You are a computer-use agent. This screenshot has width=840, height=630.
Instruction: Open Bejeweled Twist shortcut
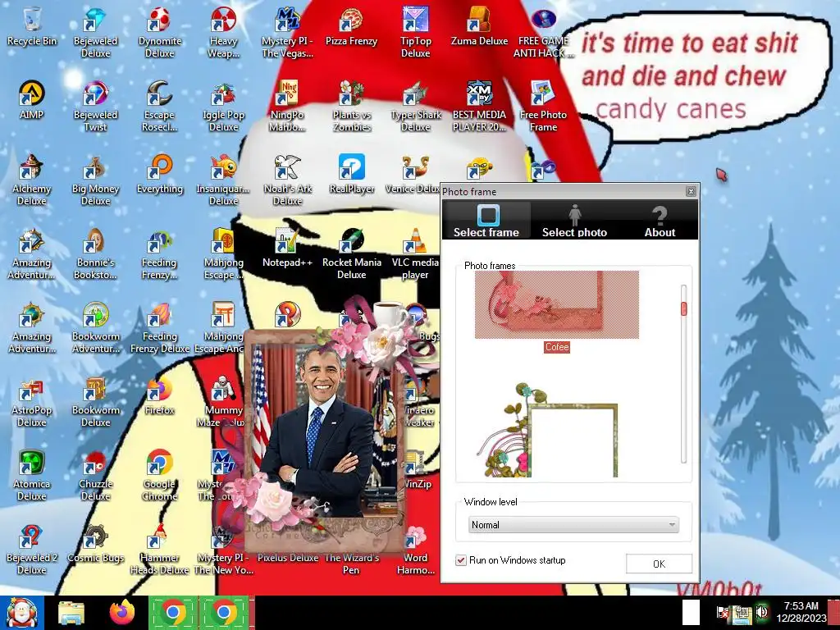[x=95, y=106]
